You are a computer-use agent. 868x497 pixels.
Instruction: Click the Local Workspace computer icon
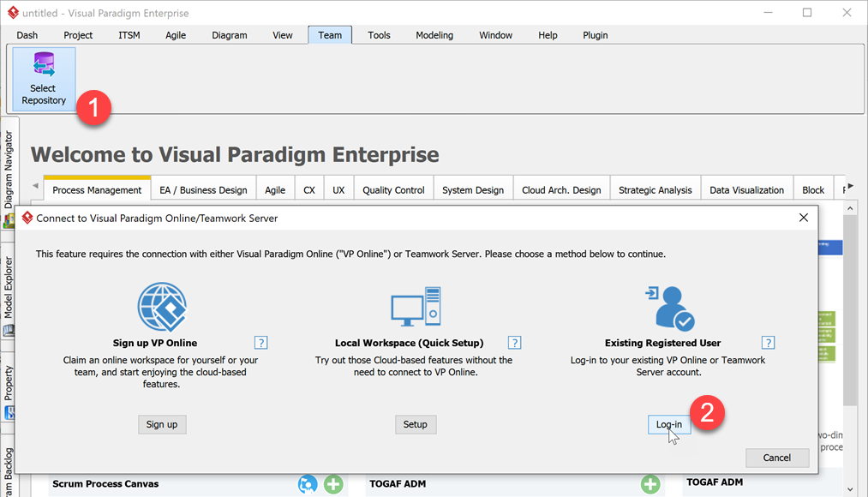416,307
